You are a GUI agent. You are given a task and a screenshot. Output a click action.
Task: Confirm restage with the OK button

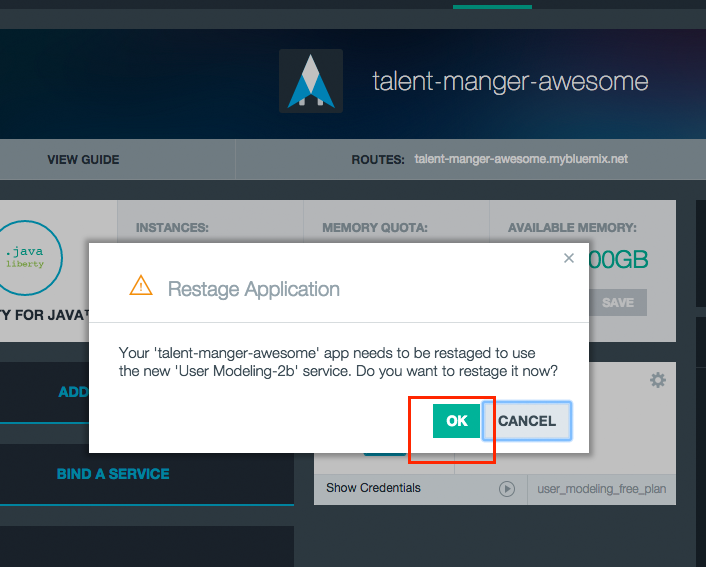point(457,421)
